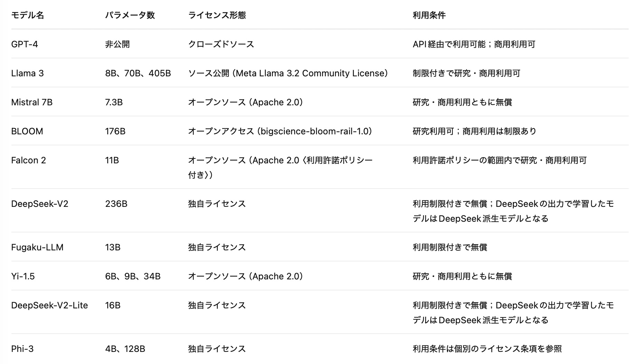
Task: Click the モデル名 column header
Action: click(x=28, y=15)
